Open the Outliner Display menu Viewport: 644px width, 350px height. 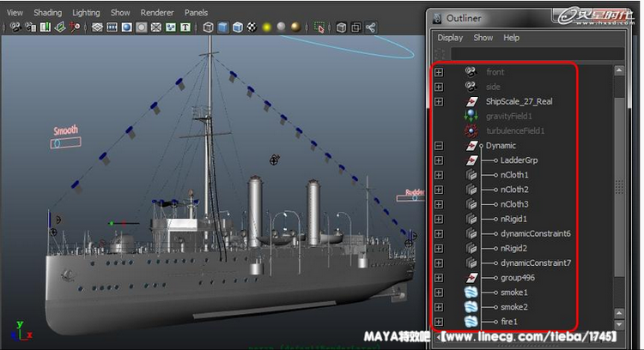[450, 38]
